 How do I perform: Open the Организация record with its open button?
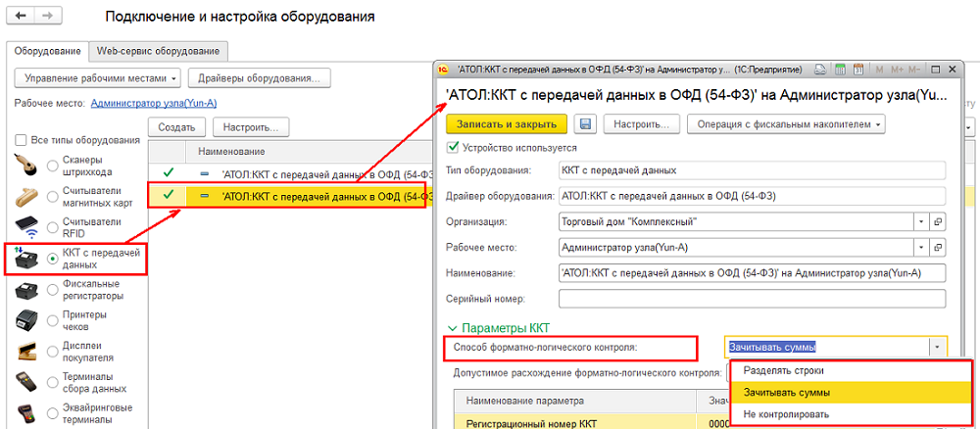938,221
